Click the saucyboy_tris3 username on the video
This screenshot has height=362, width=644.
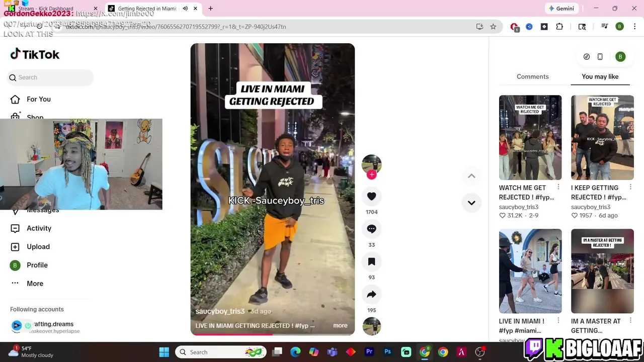point(220,311)
